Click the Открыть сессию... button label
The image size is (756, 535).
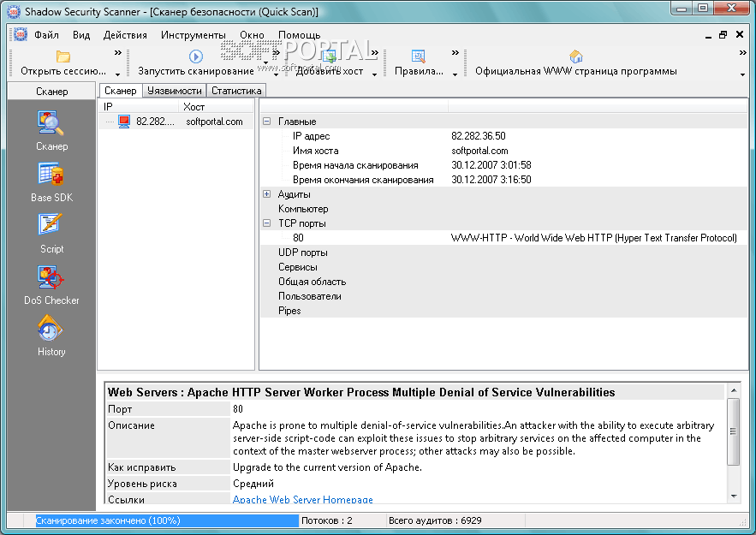[x=63, y=71]
